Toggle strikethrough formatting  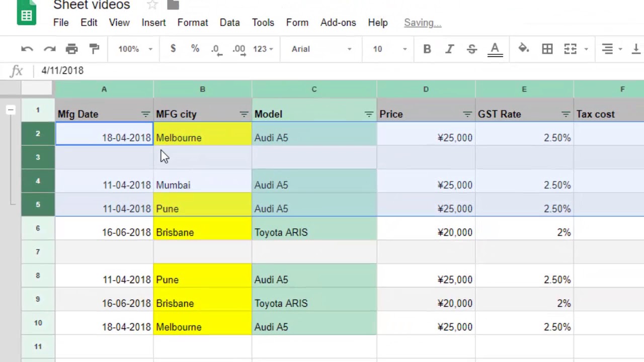pyautogui.click(x=472, y=49)
